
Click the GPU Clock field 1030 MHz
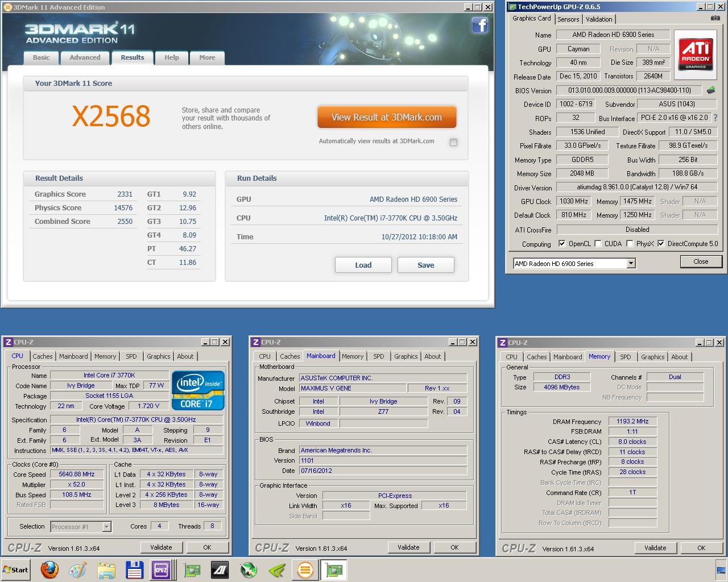coord(574,201)
